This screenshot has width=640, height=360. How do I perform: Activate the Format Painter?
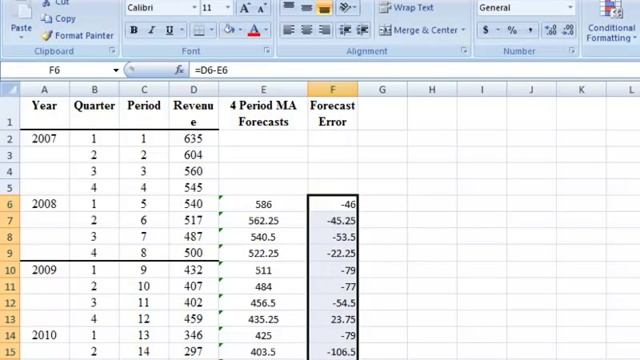coord(78,36)
